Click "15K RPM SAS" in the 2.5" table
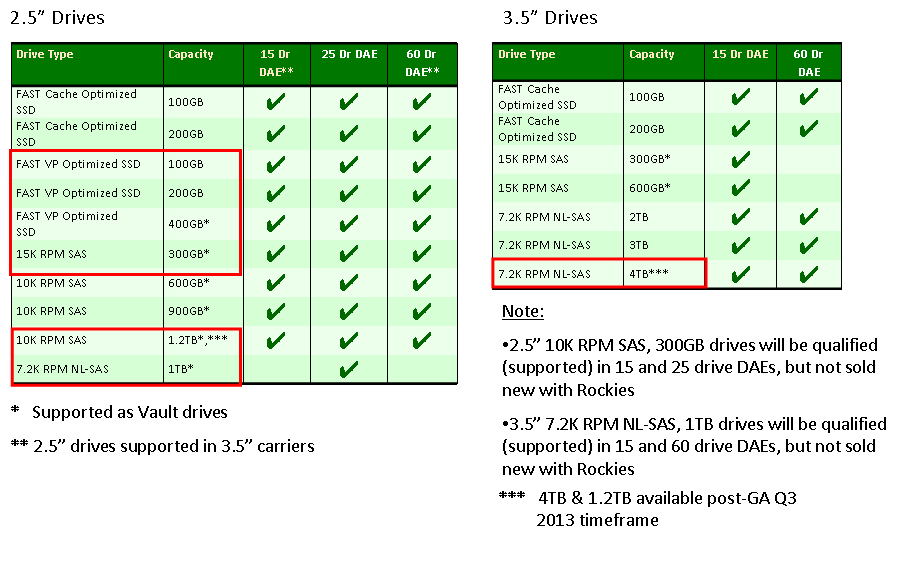This screenshot has width=910, height=567. 51,254
